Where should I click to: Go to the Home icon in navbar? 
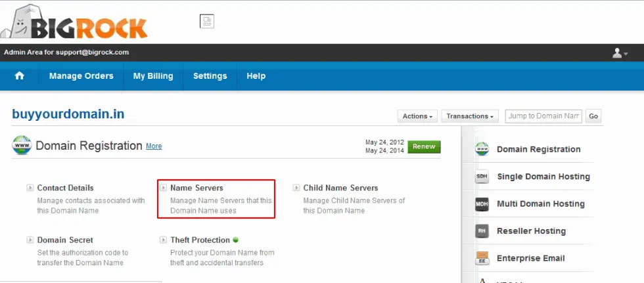click(19, 76)
